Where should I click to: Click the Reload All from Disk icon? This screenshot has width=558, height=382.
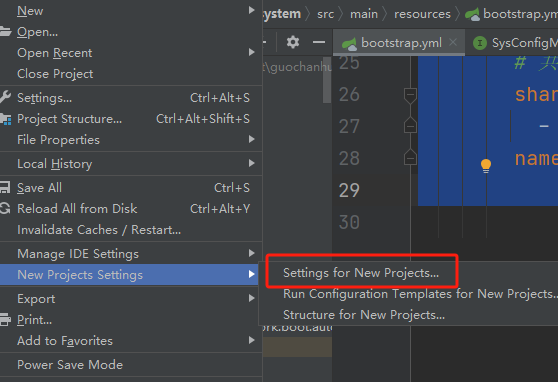coord(5,209)
